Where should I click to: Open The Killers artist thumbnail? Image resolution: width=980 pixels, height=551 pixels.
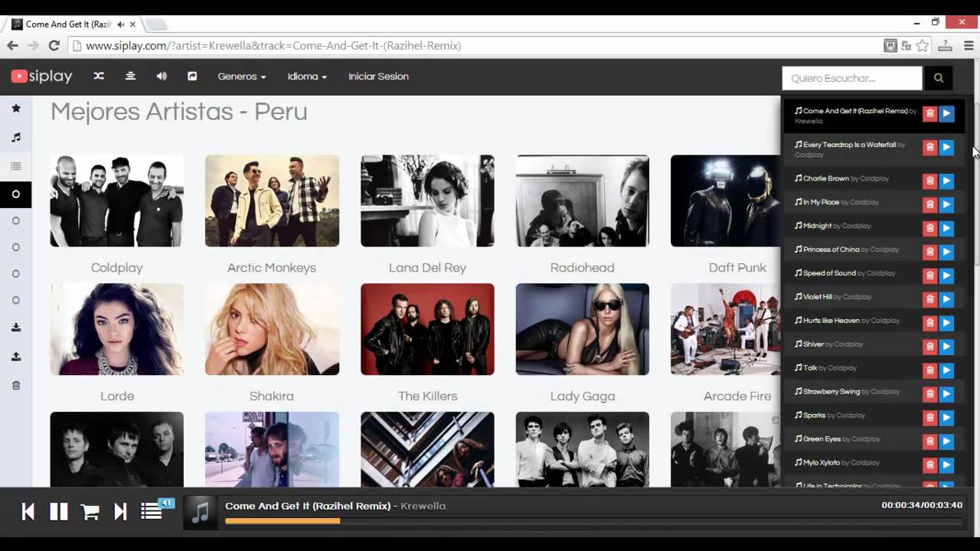coord(427,329)
